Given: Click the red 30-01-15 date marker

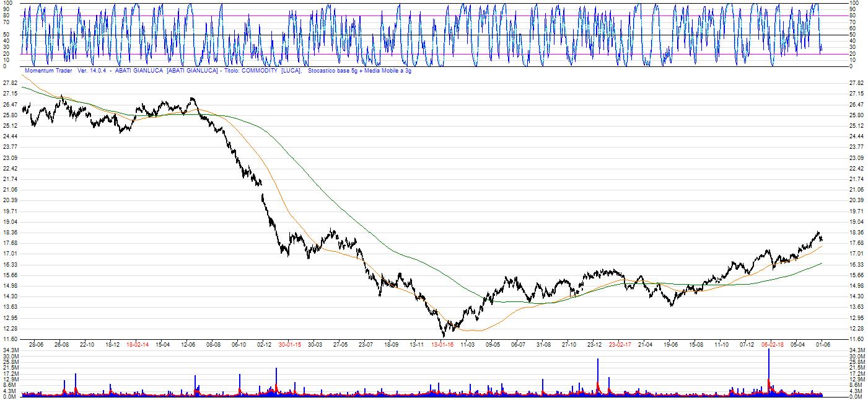Looking at the screenshot, I should tap(290, 344).
